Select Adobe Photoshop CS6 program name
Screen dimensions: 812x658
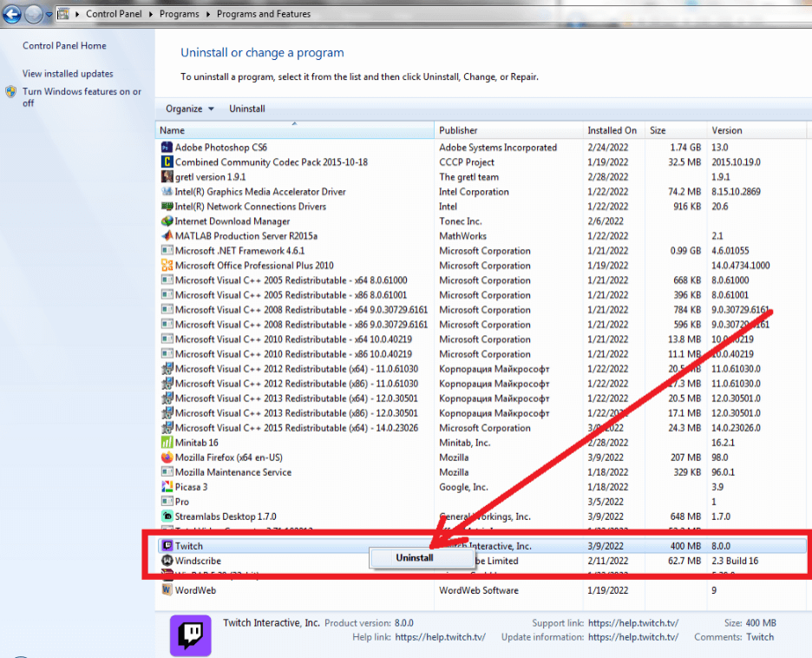coord(221,148)
